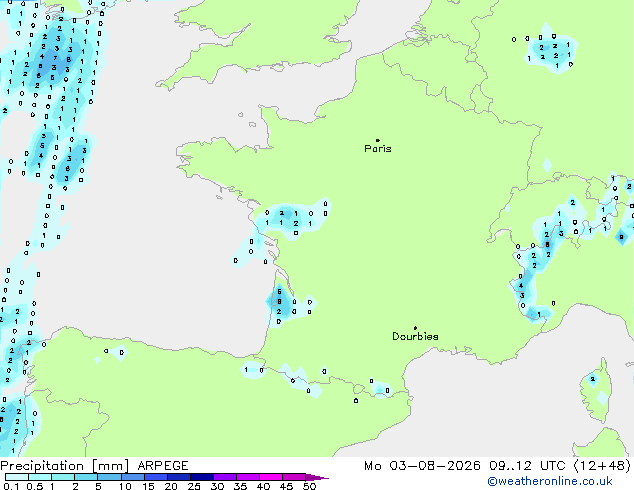Select the legend swatch between 5 and 10

(x=110, y=477)
